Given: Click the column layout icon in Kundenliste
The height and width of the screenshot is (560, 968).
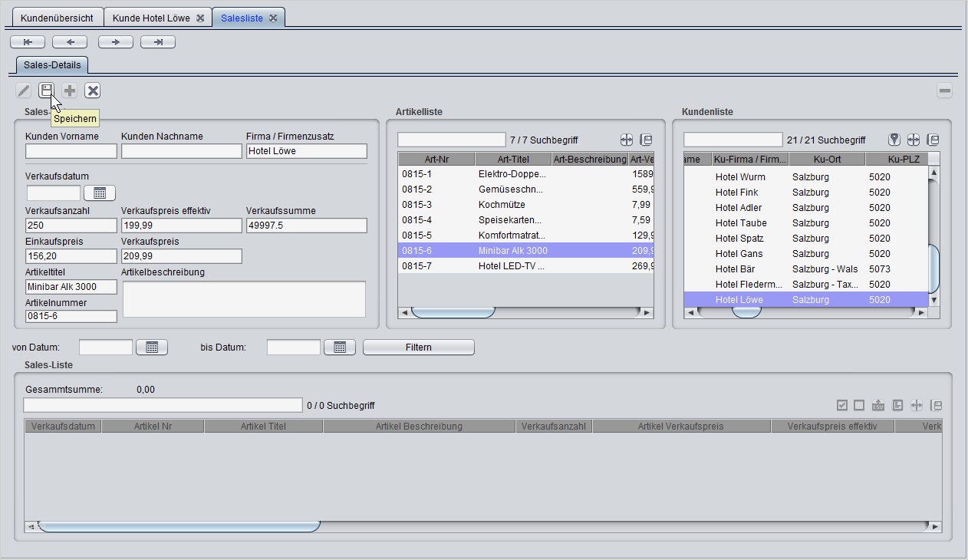Looking at the screenshot, I should tap(933, 140).
